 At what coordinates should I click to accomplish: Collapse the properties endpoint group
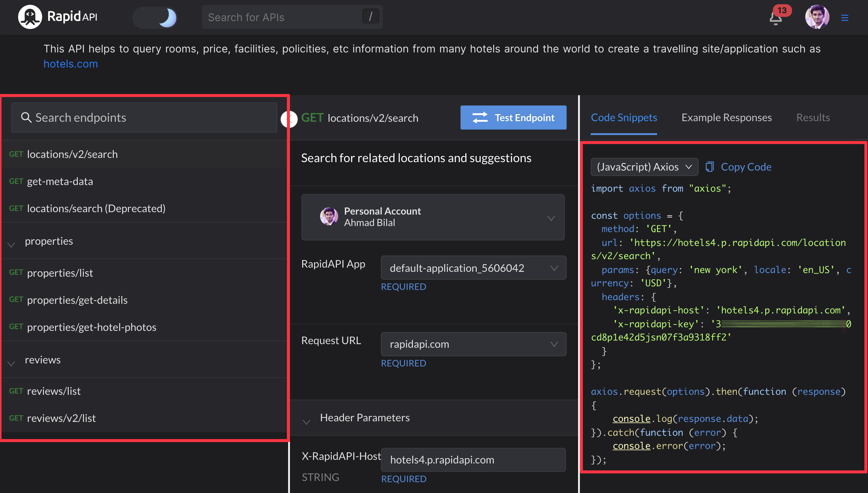tap(11, 245)
